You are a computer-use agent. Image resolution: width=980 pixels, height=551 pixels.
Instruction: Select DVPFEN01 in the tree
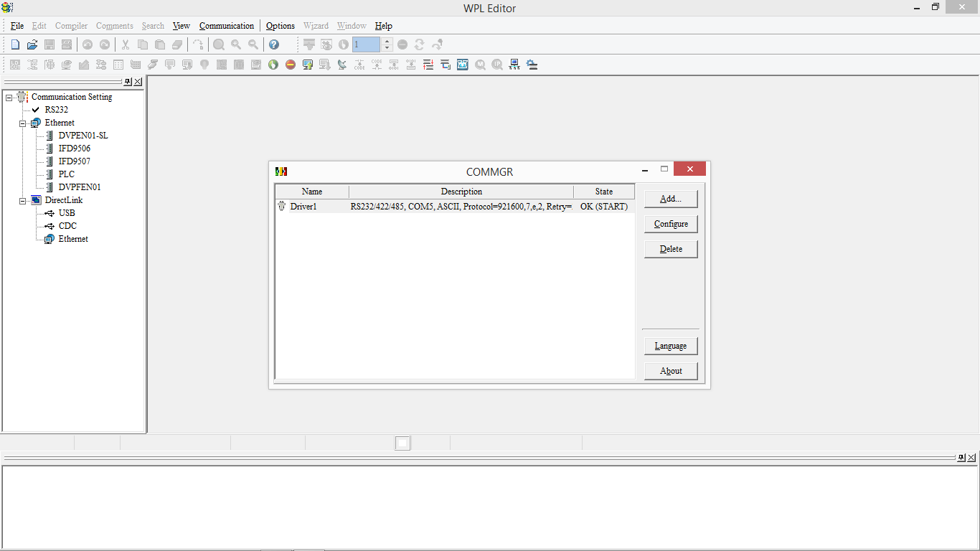point(80,187)
